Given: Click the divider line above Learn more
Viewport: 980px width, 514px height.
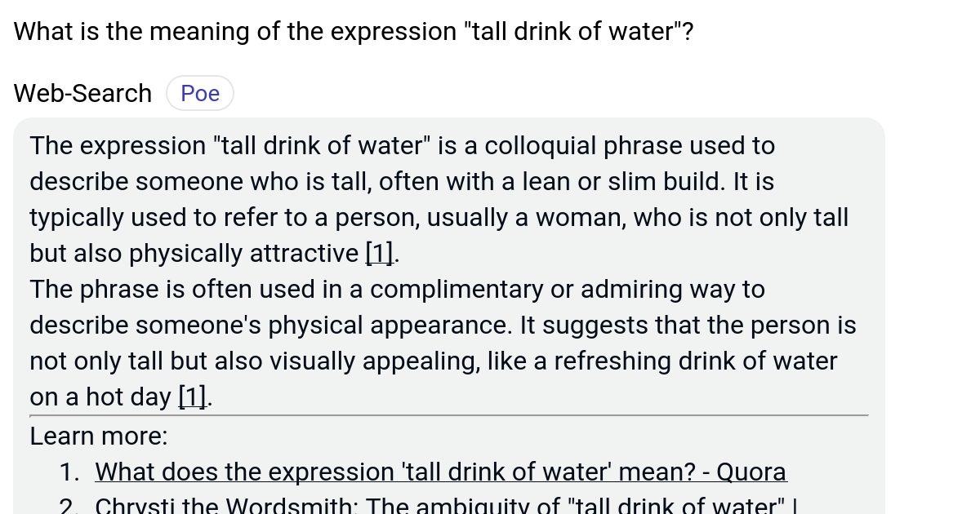Looking at the screenshot, I should coord(449,414).
